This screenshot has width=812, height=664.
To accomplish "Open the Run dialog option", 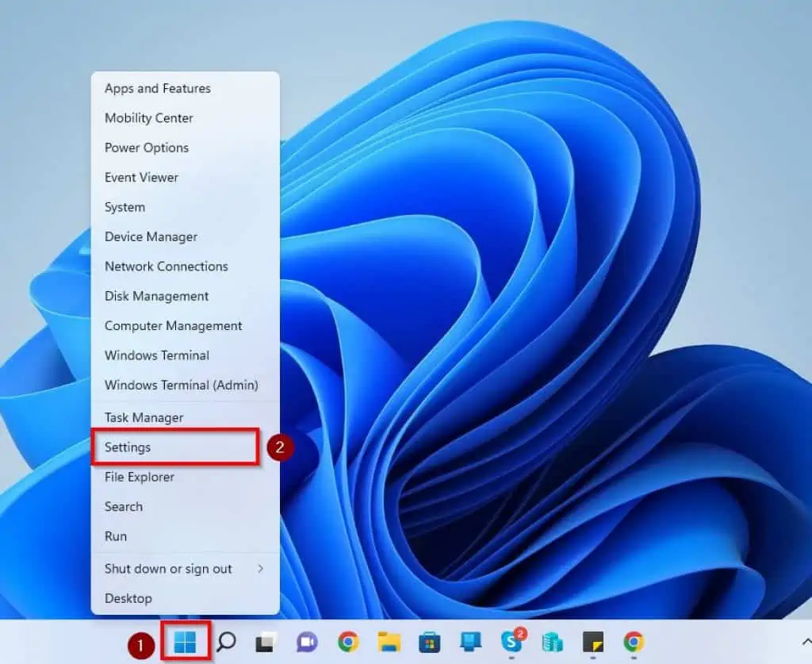I will coord(115,536).
